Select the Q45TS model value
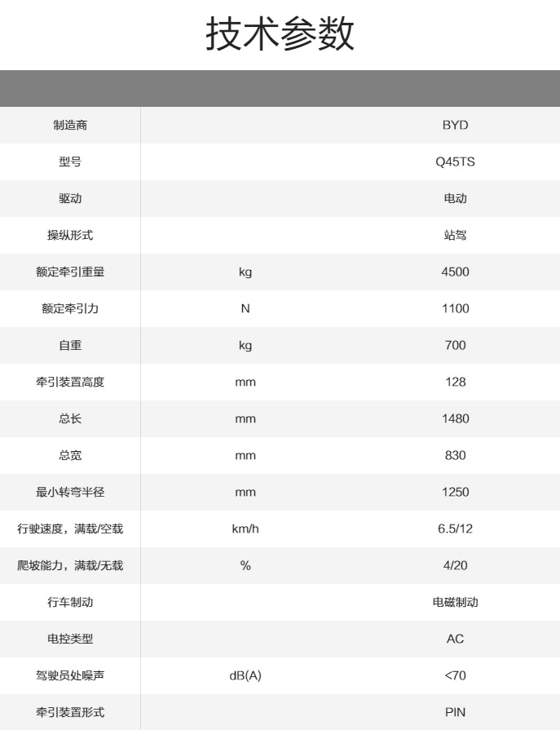Viewport: 560px width, 730px height. [455, 162]
